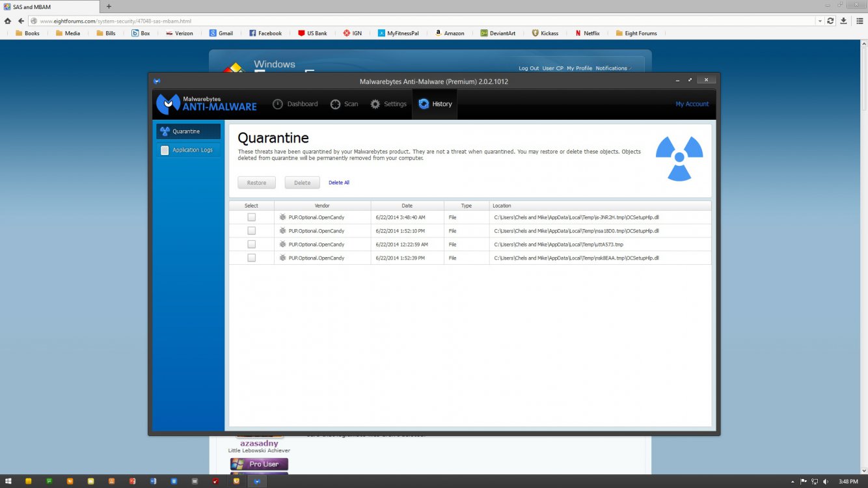Open the Box bookmark
868x488 pixels.
(x=141, y=33)
